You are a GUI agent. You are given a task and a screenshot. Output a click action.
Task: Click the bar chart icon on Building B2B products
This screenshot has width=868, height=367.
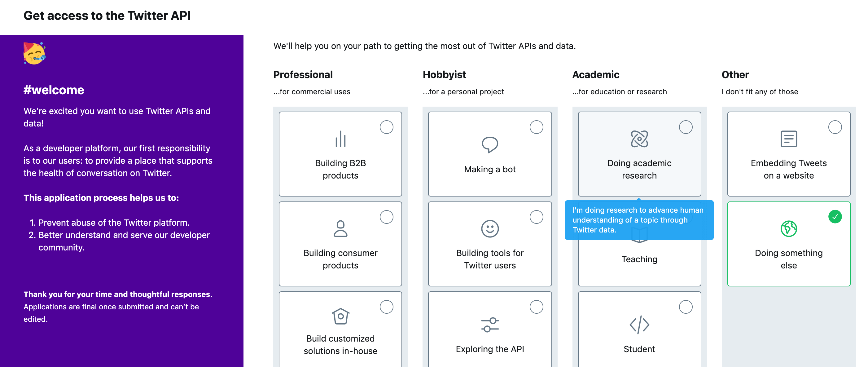click(x=340, y=140)
